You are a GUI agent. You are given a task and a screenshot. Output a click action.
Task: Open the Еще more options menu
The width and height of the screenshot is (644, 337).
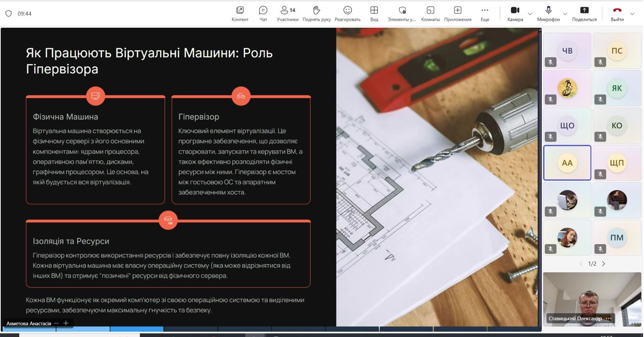pyautogui.click(x=485, y=13)
